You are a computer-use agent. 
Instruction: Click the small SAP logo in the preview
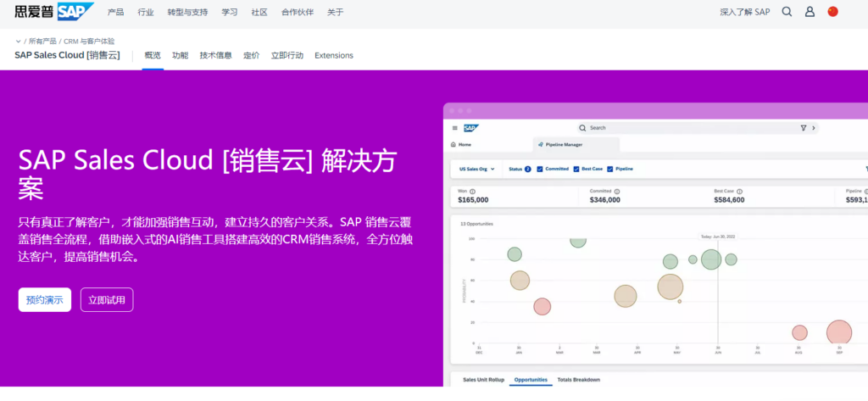tap(471, 128)
